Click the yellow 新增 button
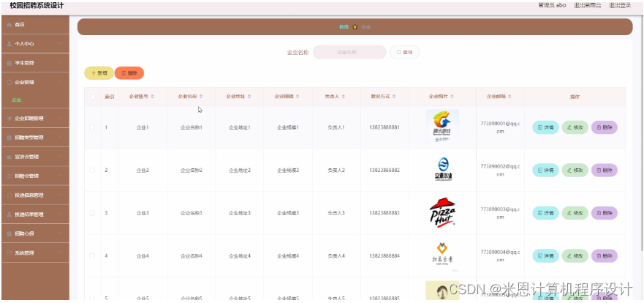Image resolution: width=644 pixels, height=303 pixels. tap(99, 72)
